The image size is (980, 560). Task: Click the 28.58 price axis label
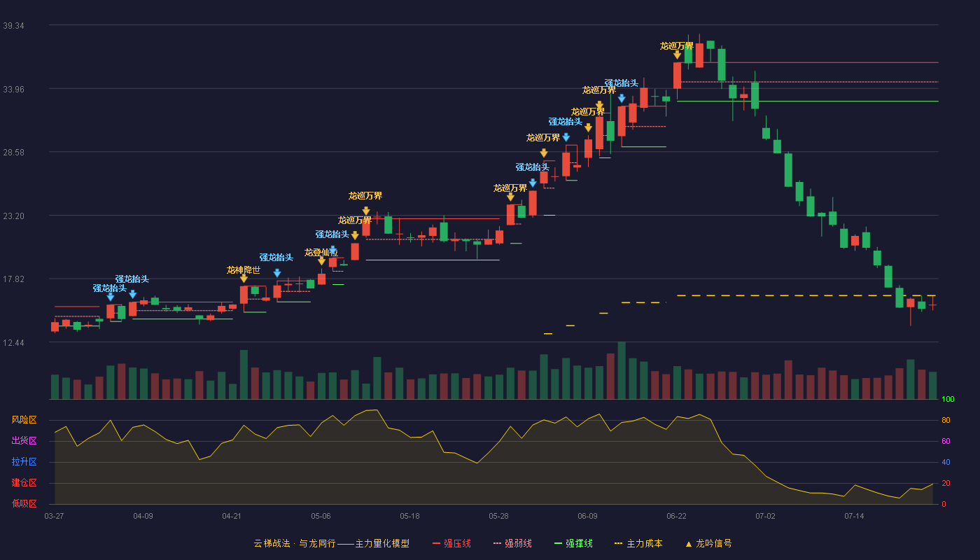[13, 152]
